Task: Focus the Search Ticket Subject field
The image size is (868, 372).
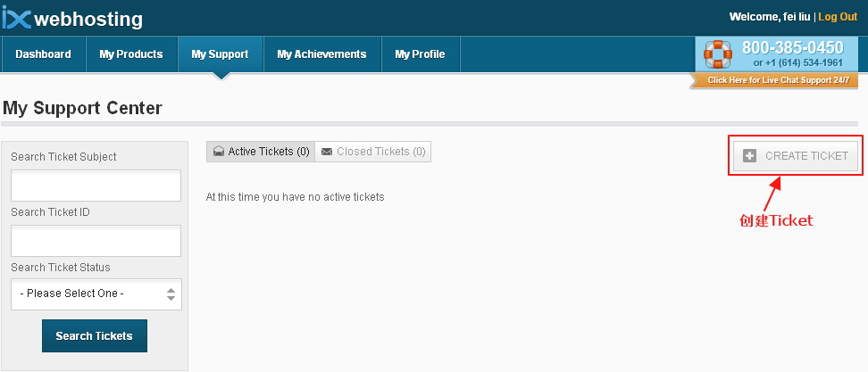Action: point(96,186)
